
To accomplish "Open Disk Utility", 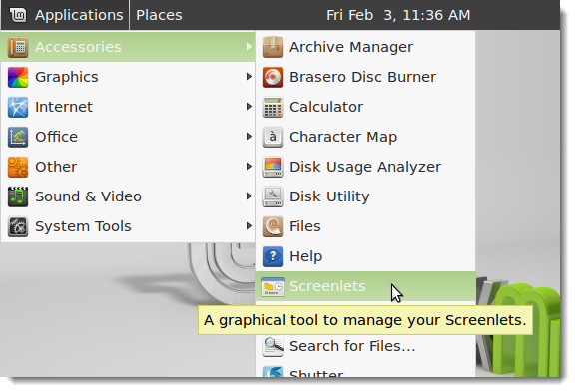I will tap(365, 196).
